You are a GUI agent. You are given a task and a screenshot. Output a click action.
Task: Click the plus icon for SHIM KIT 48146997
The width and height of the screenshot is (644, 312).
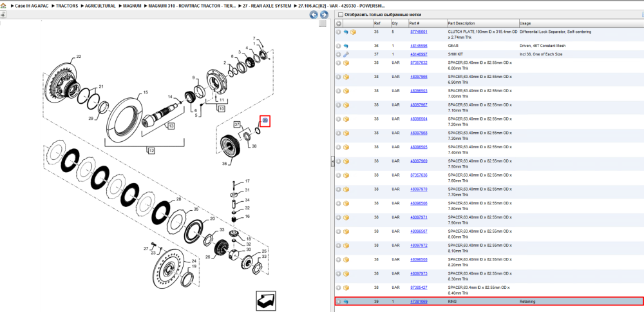pyautogui.click(x=339, y=54)
